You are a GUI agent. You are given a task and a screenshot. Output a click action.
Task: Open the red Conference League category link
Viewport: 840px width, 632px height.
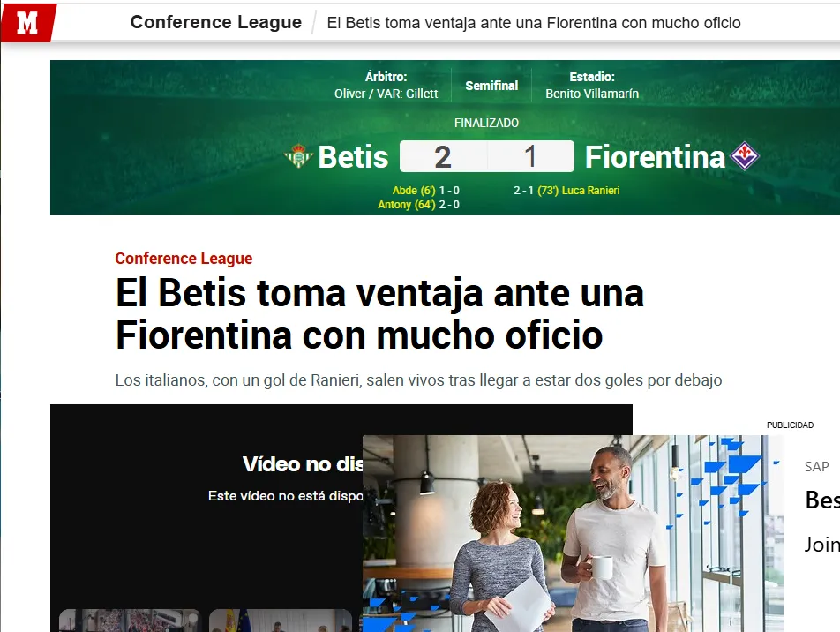184,259
